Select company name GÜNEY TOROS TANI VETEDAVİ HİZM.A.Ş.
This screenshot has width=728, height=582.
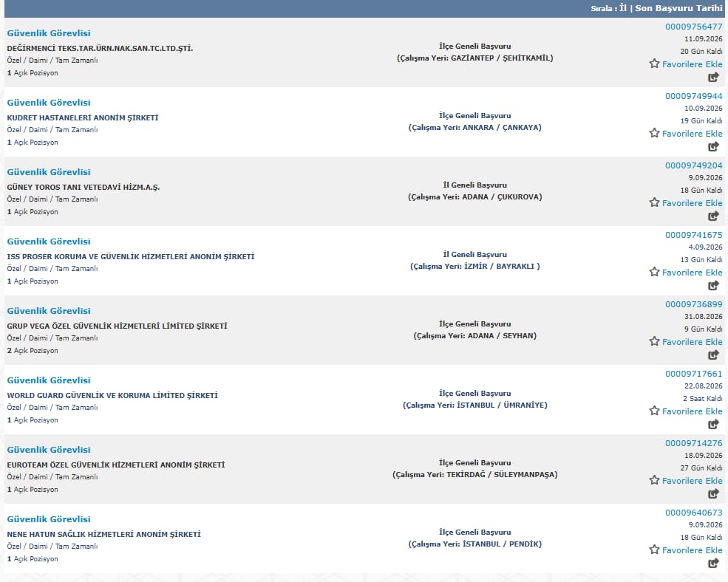tap(83, 187)
